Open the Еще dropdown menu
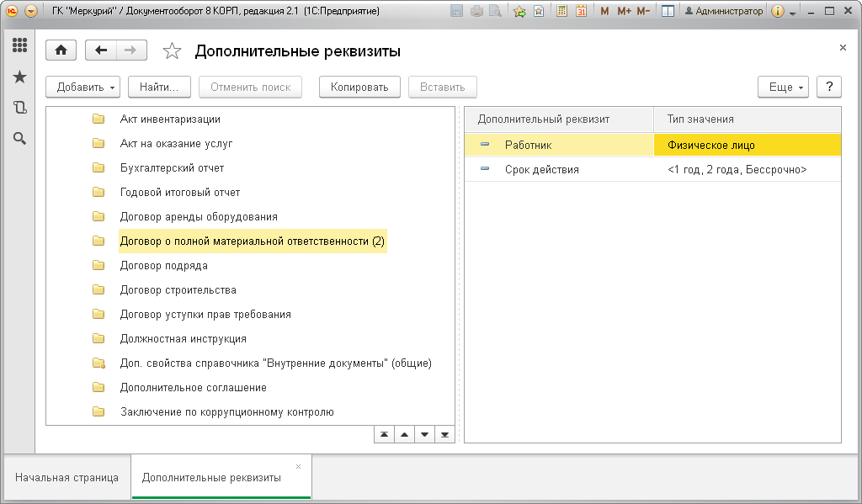 (x=784, y=87)
